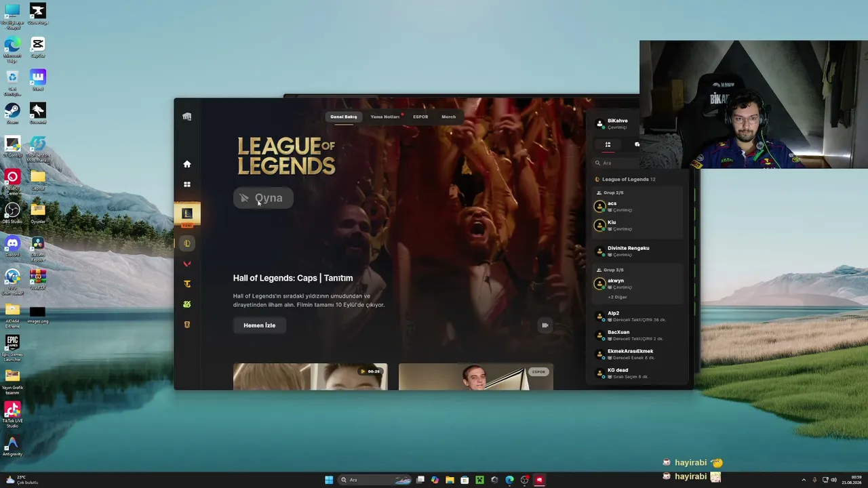The height and width of the screenshot is (488, 868).
Task: Open the library grid icon in sidebar
Action: point(187,184)
